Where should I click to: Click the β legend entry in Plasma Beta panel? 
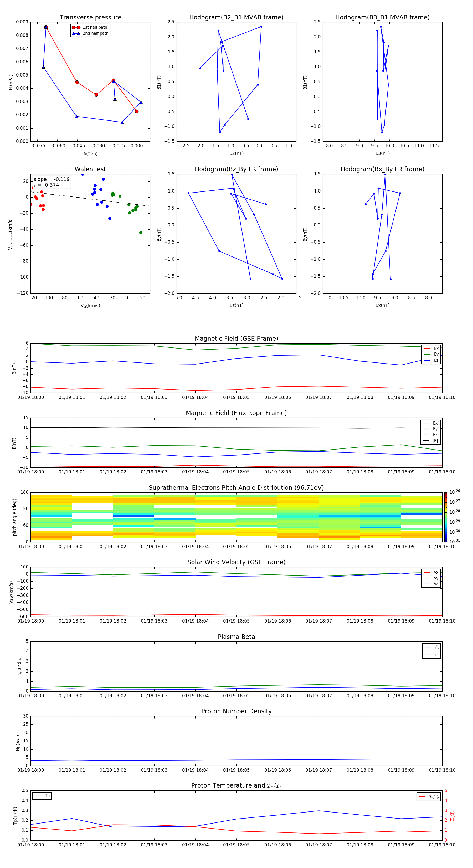431,654
